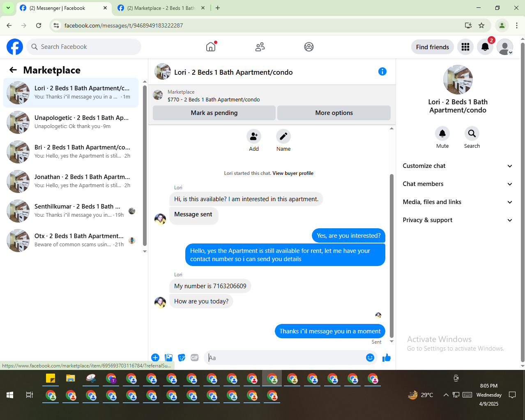
Task: Choose a GIF icon
Action: coord(195,358)
